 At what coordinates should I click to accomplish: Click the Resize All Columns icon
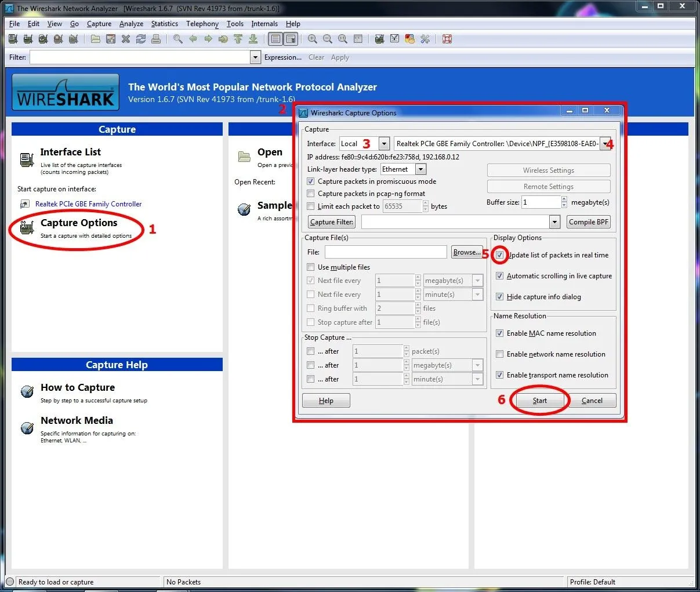[x=358, y=39]
